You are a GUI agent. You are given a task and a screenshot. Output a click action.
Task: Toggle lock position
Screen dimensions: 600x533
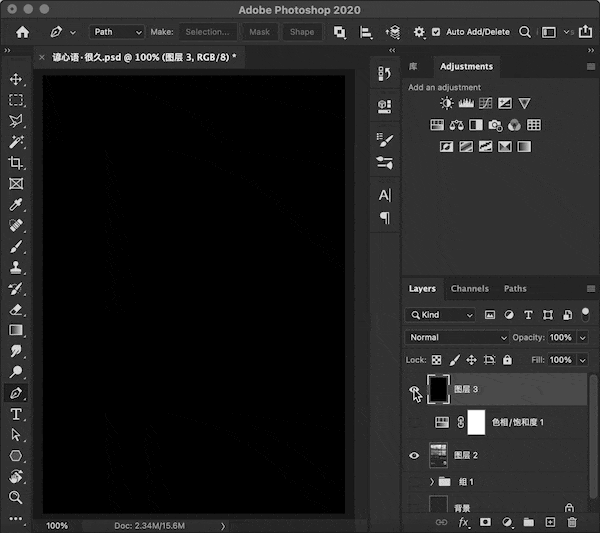coord(471,360)
